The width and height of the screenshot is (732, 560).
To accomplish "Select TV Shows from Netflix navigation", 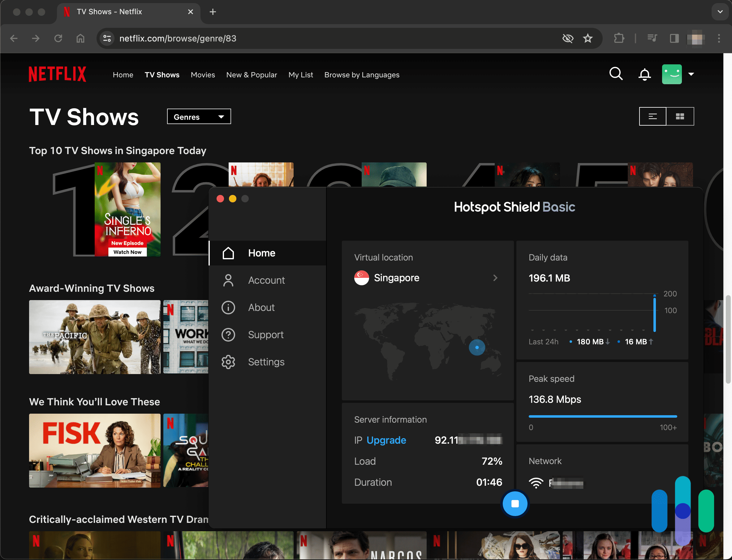I will click(162, 74).
